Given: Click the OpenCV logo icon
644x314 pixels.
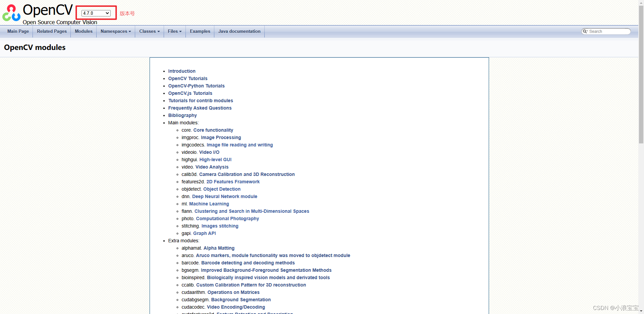Looking at the screenshot, I should pos(11,13).
